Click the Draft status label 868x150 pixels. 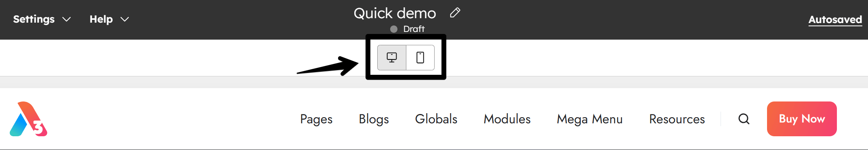click(x=414, y=29)
